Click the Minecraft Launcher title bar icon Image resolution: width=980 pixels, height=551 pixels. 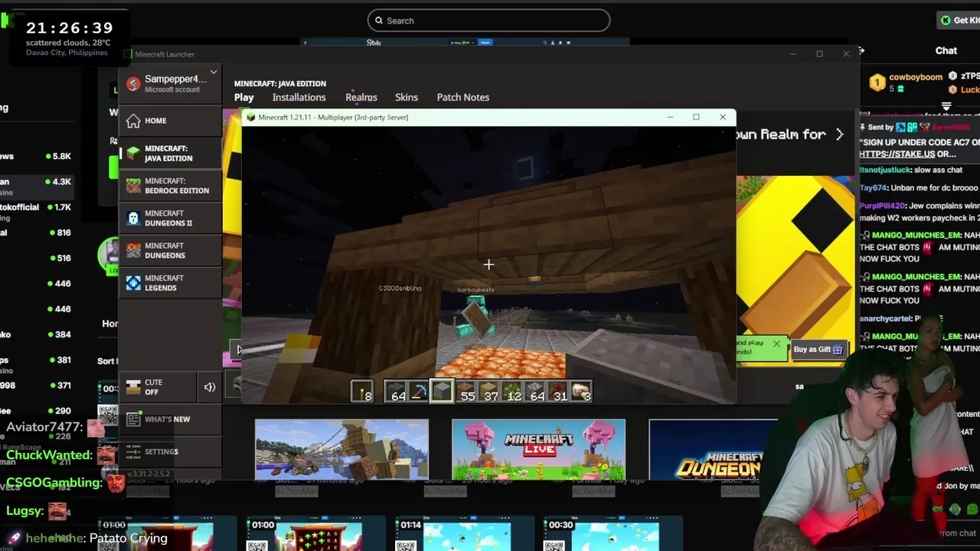click(x=127, y=54)
